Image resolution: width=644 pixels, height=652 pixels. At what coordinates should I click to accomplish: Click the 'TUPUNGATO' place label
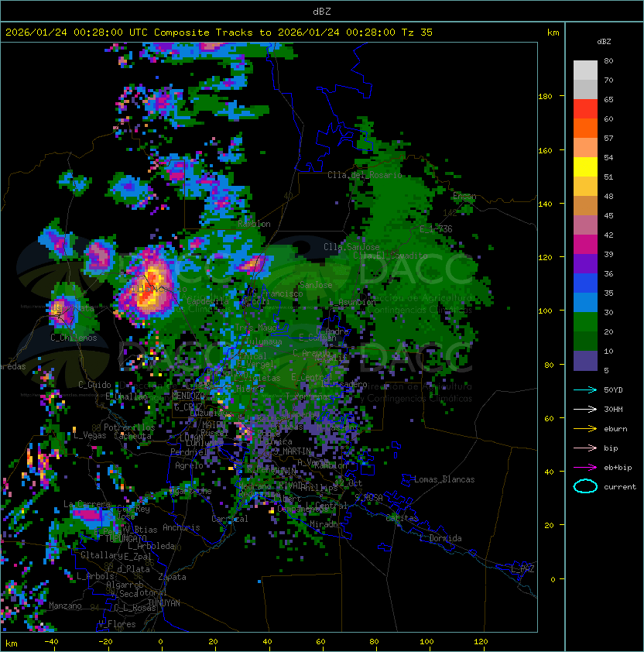tap(125, 538)
